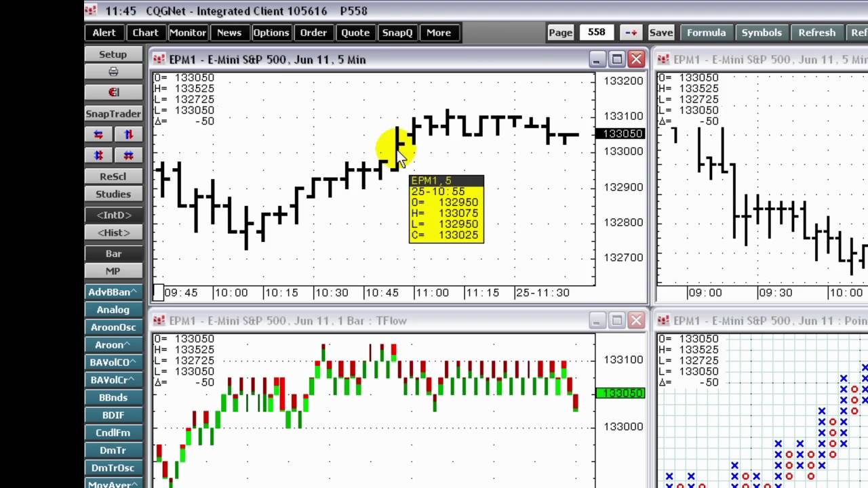This screenshot has height=488, width=868.
Task: Click the Page button
Action: click(x=560, y=33)
